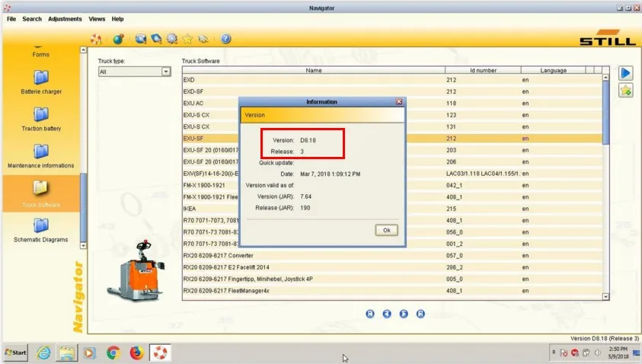Open Windows Explorer from the taskbar
The image size is (642, 364).
(67, 353)
